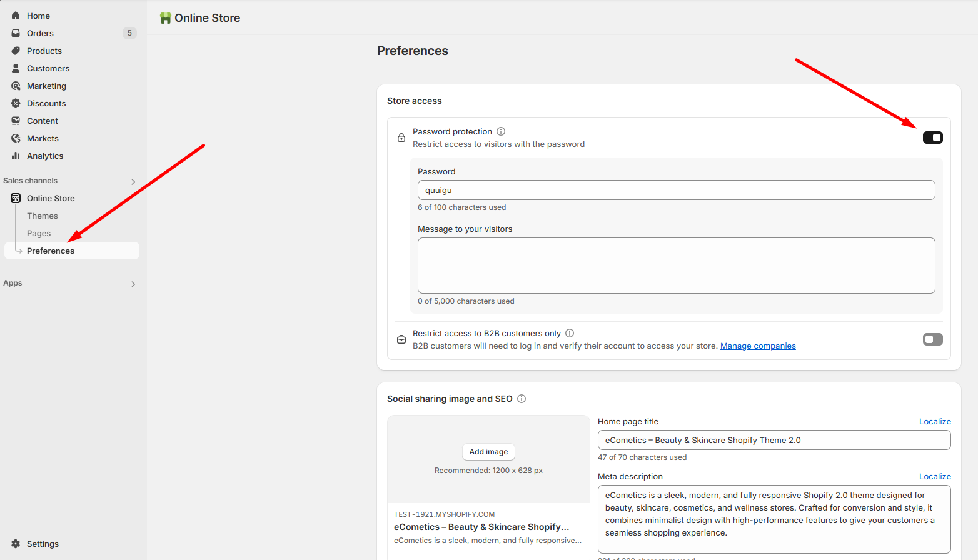Click info icon next to Social sharing image and SEO
The width and height of the screenshot is (978, 560).
point(522,399)
